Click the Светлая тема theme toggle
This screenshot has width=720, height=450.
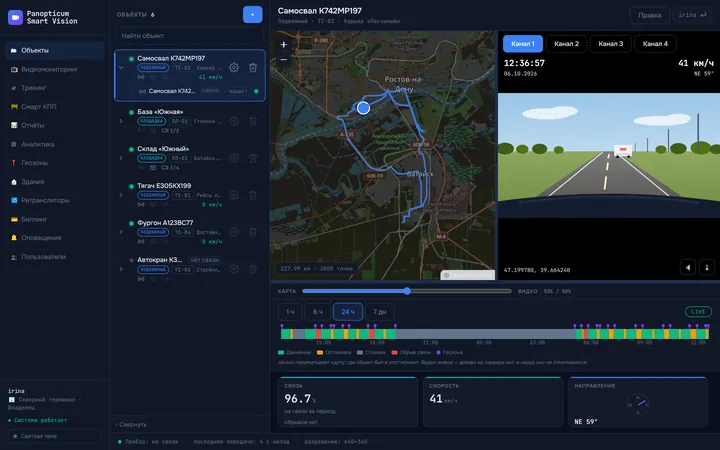point(55,436)
